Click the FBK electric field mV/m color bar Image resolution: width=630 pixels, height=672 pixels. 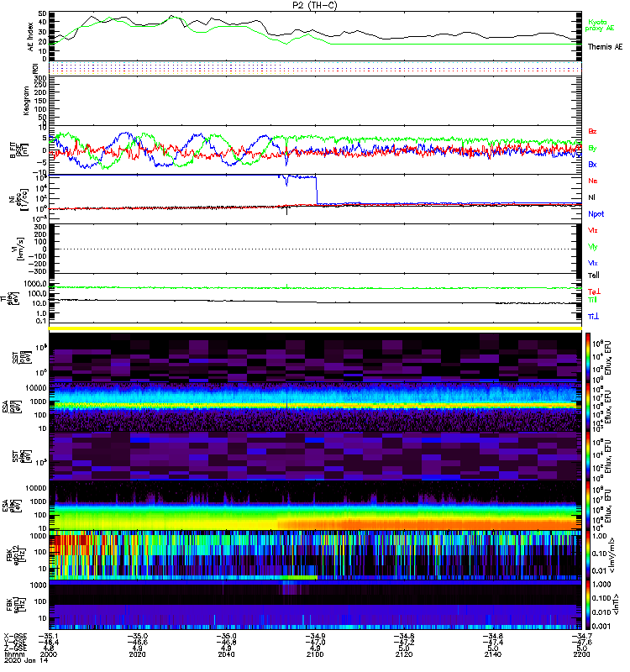[587, 555]
